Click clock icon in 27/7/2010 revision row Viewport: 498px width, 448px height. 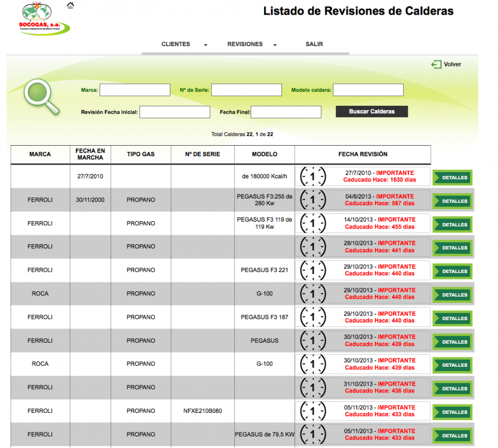[313, 176]
